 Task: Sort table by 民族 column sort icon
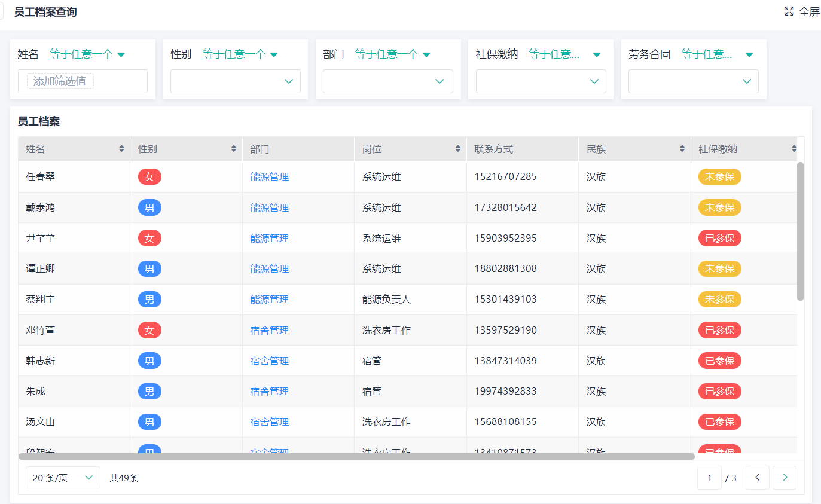click(x=682, y=149)
